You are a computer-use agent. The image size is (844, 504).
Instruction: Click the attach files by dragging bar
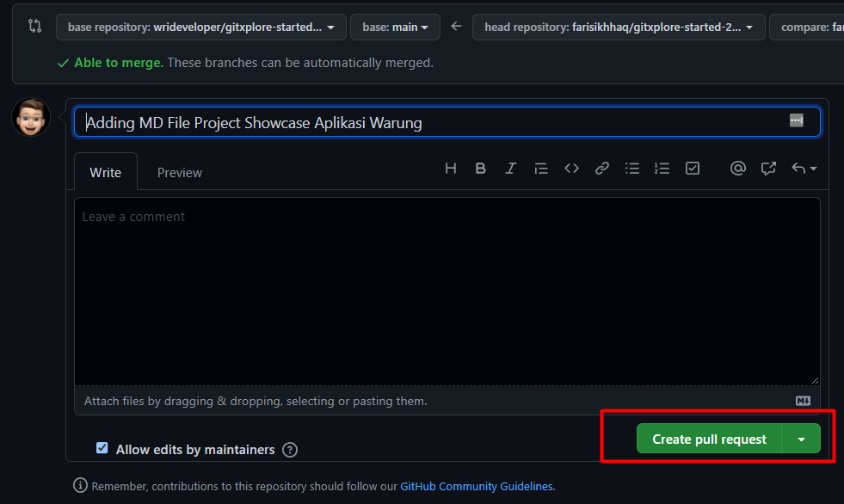(447, 401)
